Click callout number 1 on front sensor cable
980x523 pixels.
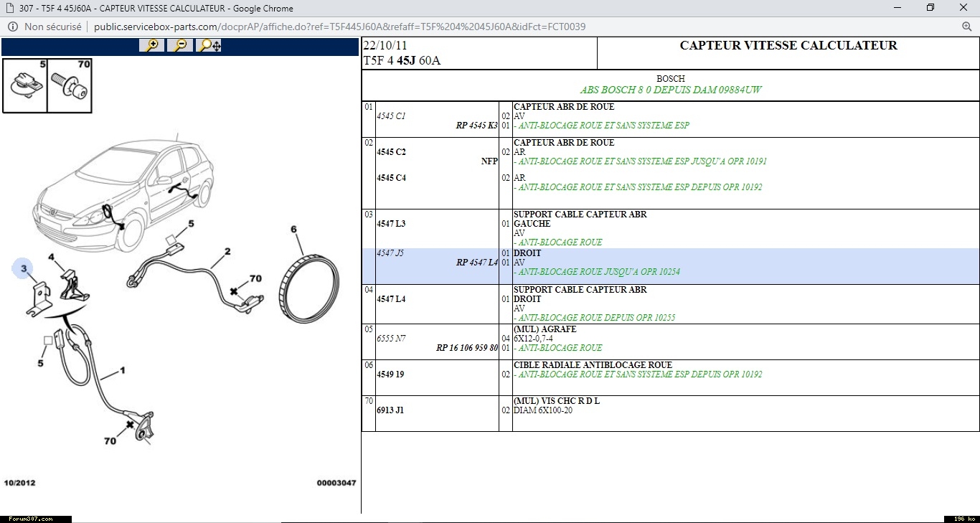point(123,371)
